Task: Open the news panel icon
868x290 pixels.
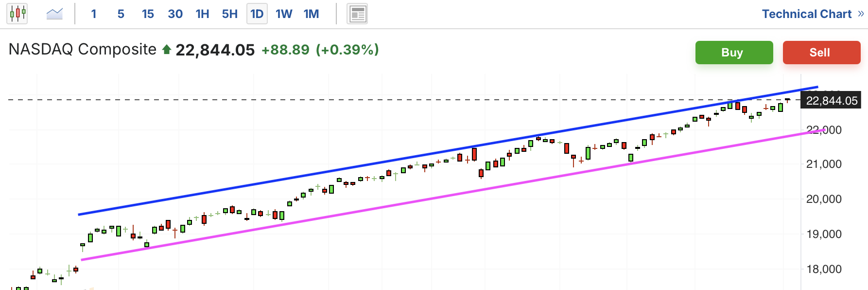Action: 357,14
